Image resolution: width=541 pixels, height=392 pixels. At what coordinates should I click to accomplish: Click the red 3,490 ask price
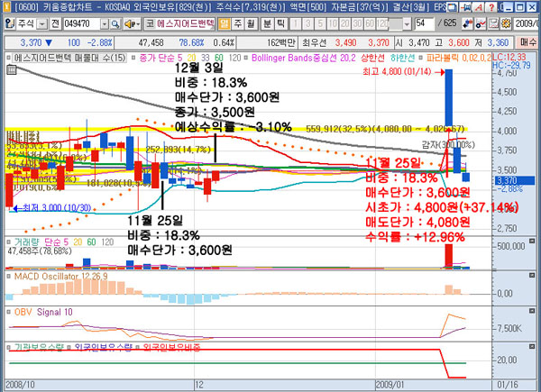point(345,42)
